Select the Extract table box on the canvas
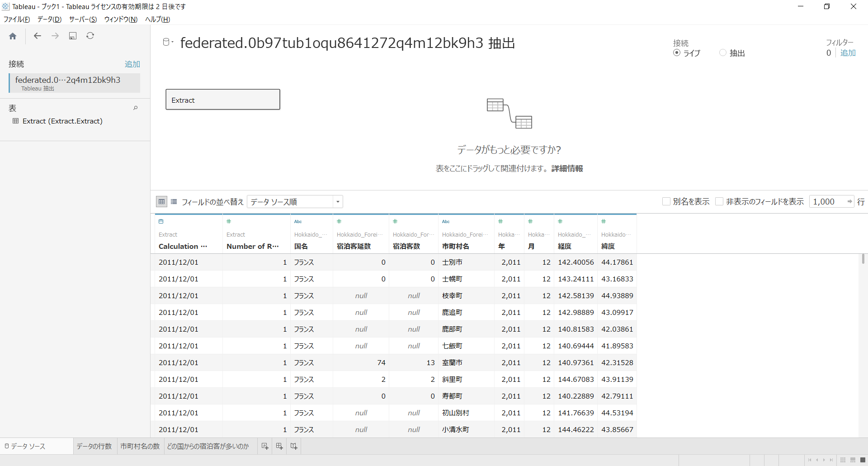 (223, 100)
